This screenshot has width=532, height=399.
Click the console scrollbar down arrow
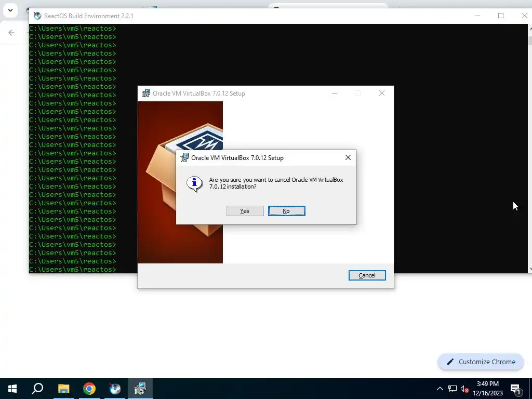(530, 269)
